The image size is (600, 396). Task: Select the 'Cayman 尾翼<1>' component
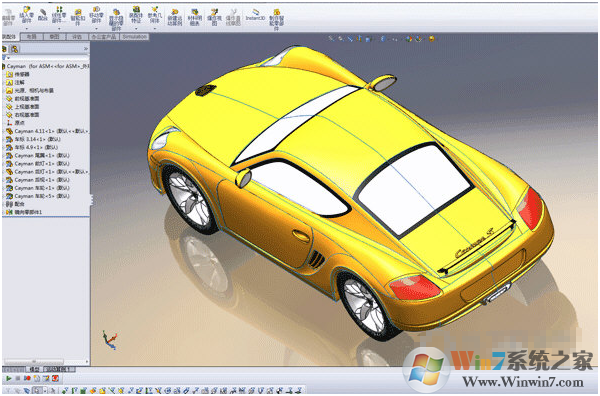click(x=38, y=156)
